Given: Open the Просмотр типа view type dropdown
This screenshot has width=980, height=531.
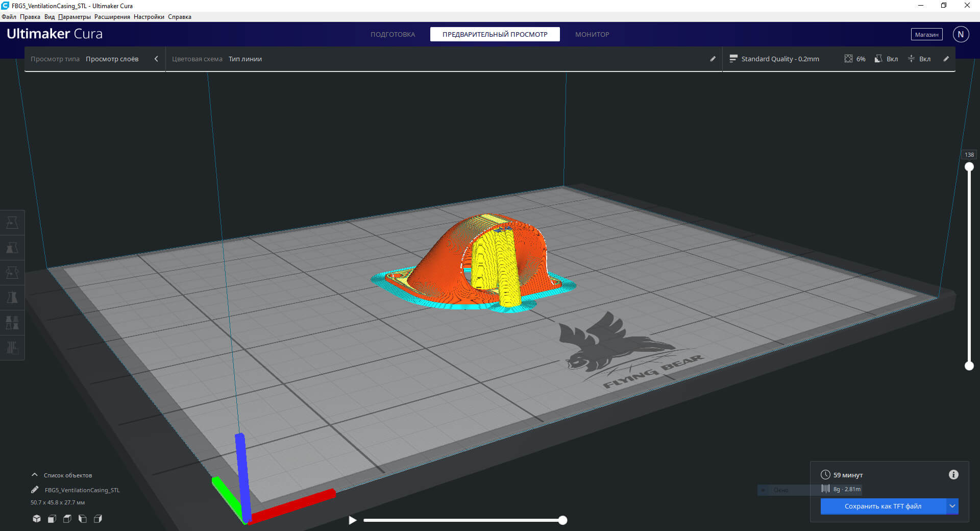Looking at the screenshot, I should pos(95,59).
